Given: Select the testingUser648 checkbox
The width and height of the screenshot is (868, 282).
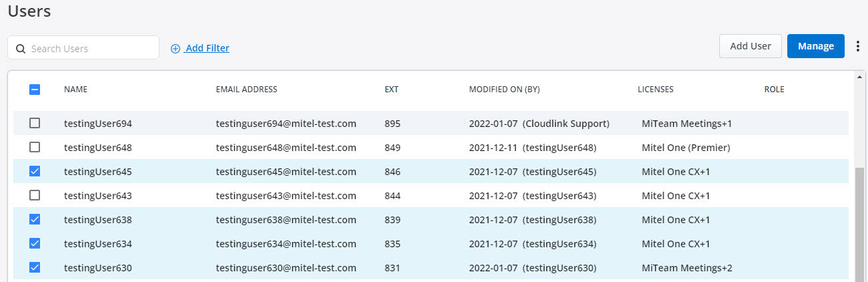Looking at the screenshot, I should 35,147.
